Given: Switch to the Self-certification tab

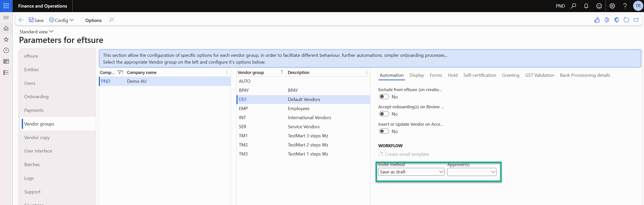Looking at the screenshot, I should [x=480, y=75].
